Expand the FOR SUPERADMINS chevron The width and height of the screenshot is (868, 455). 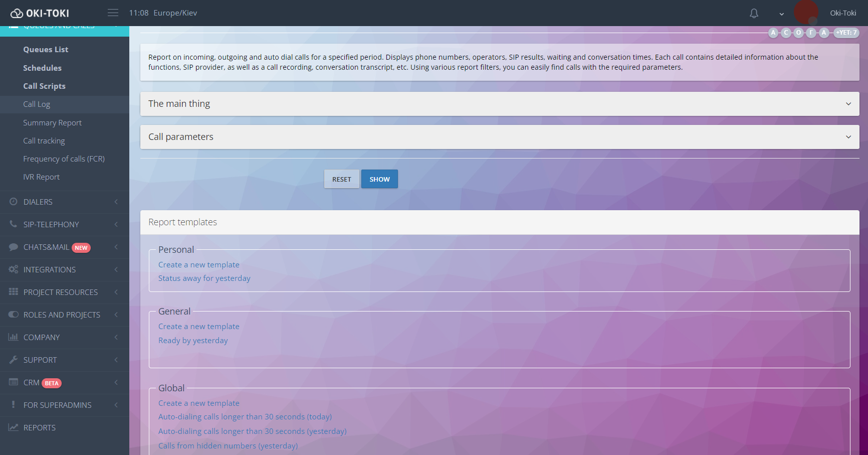coord(116,405)
